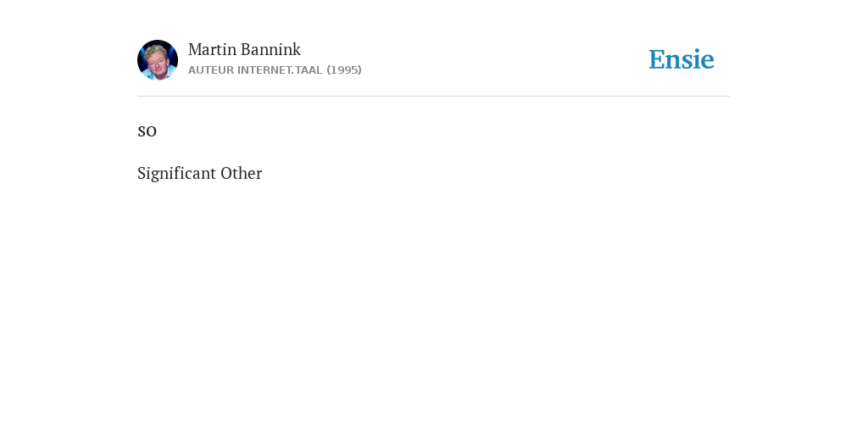Click the author name Martin Bannink

click(x=244, y=49)
